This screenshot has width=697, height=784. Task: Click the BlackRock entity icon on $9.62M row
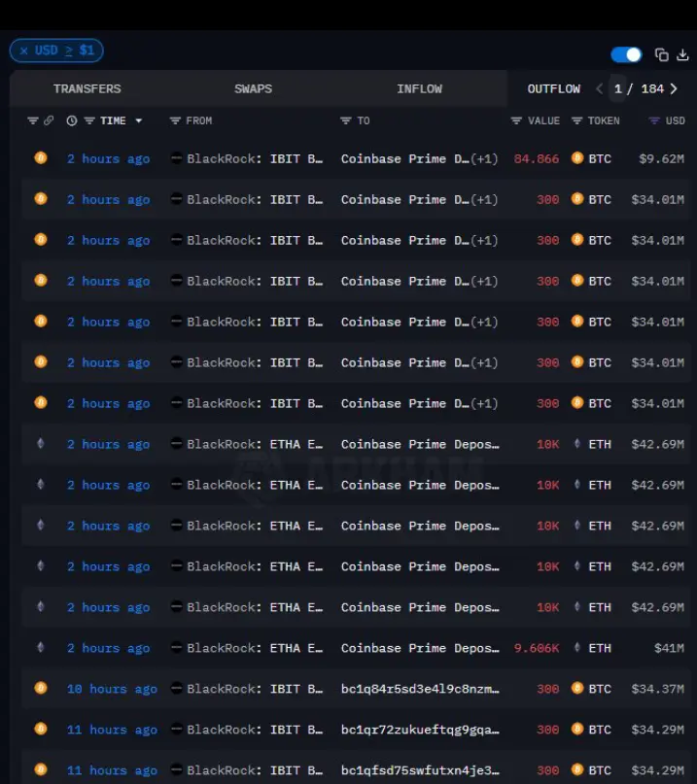(176, 158)
